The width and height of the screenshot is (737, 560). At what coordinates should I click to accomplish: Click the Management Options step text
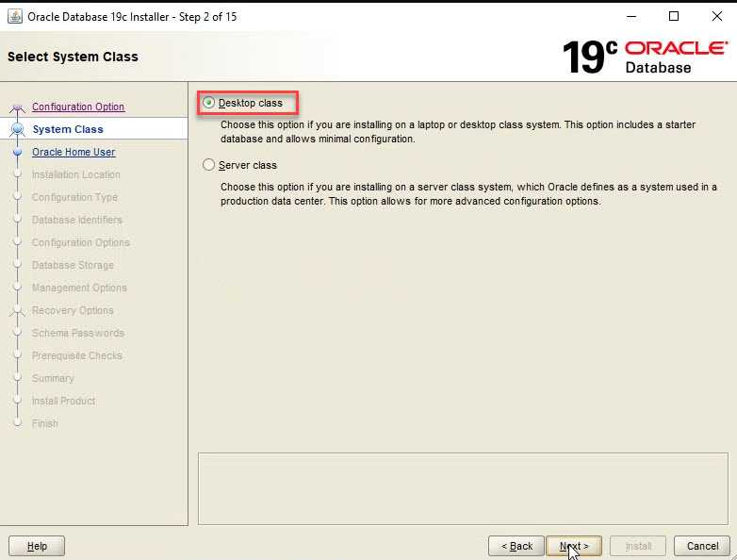79,288
